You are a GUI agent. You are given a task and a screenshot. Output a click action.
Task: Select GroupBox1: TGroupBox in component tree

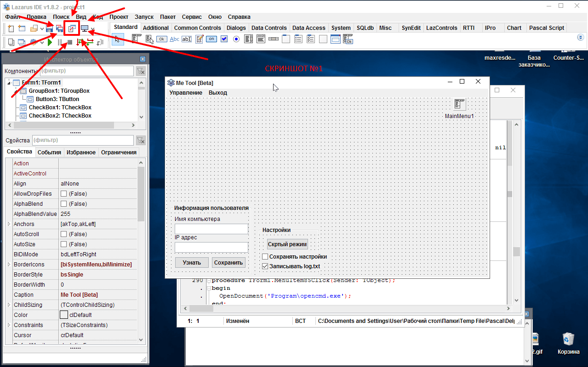point(59,91)
